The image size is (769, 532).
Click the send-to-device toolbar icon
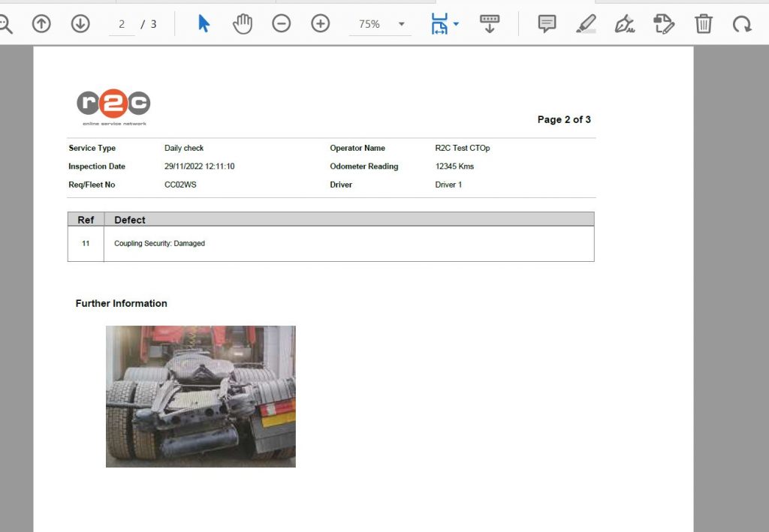pyautogui.click(x=490, y=23)
